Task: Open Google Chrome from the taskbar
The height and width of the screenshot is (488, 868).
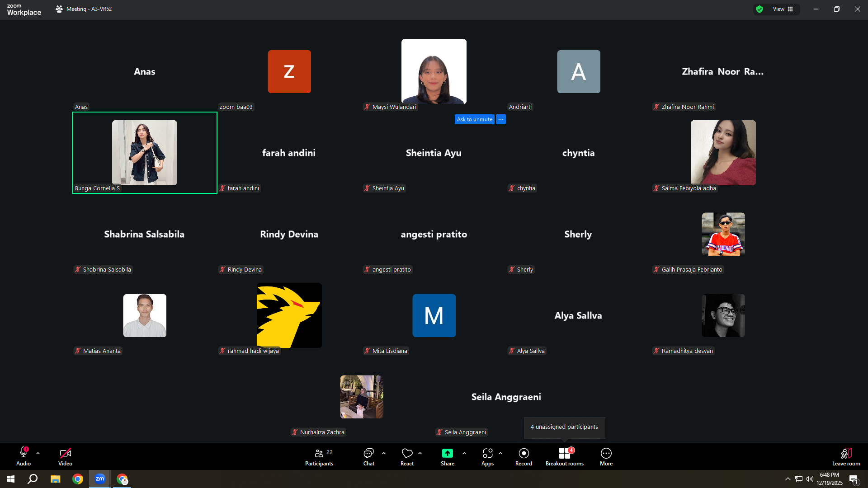Action: click(78, 479)
